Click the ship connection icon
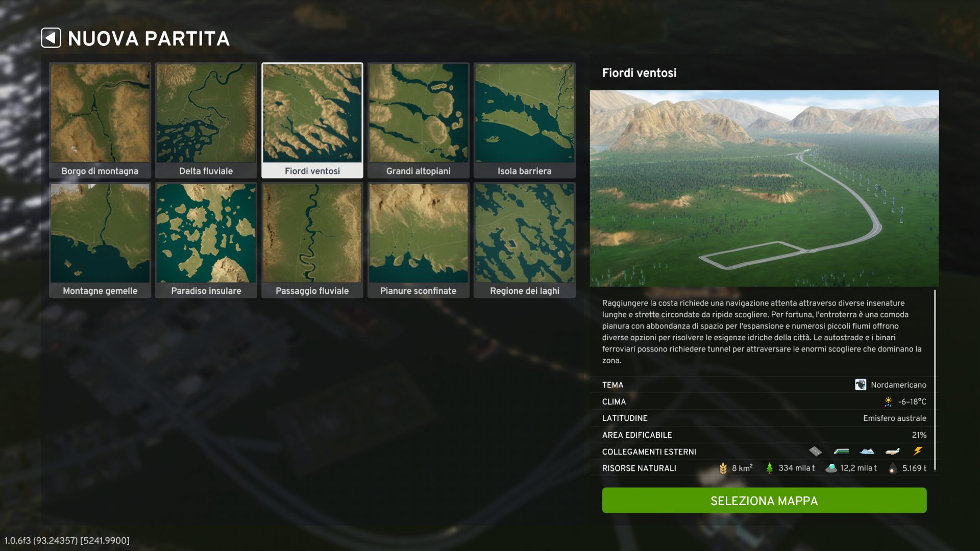The height and width of the screenshot is (551, 980). (867, 452)
